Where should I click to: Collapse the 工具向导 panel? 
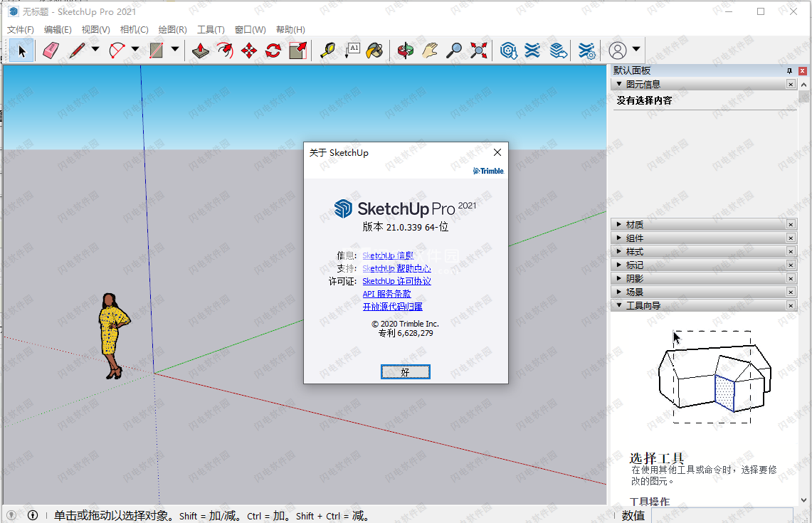pyautogui.click(x=619, y=305)
